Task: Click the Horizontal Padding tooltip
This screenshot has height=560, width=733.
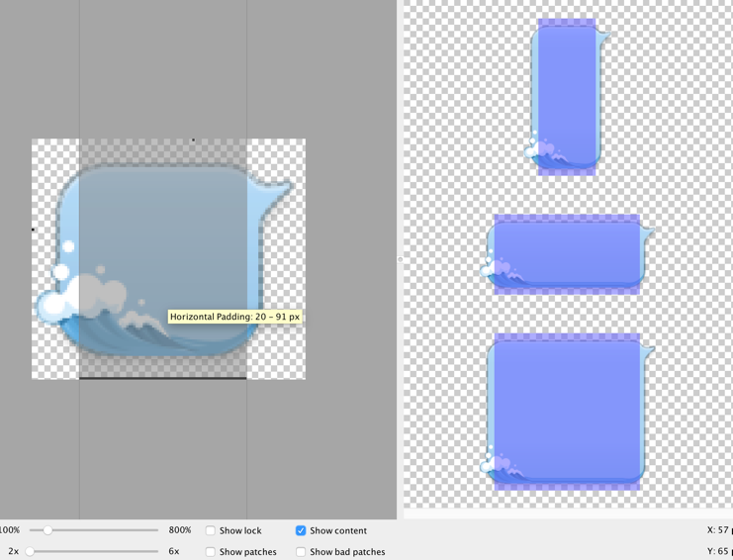Action: click(x=234, y=318)
